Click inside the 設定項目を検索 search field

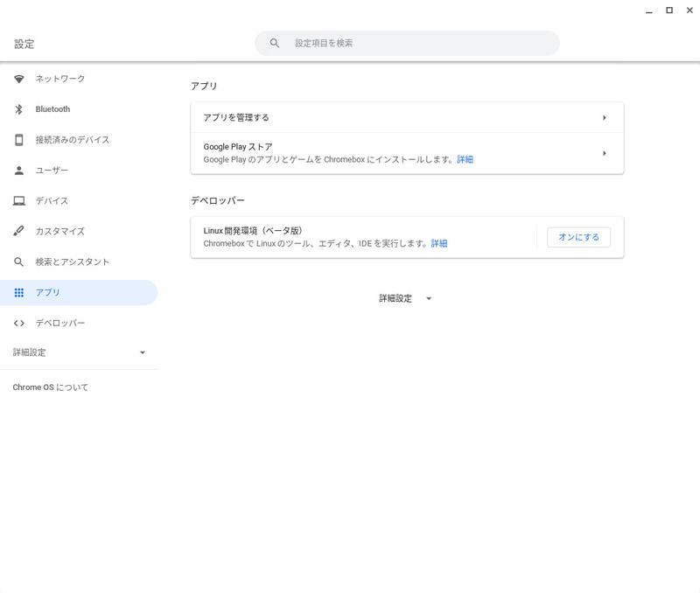[407, 43]
